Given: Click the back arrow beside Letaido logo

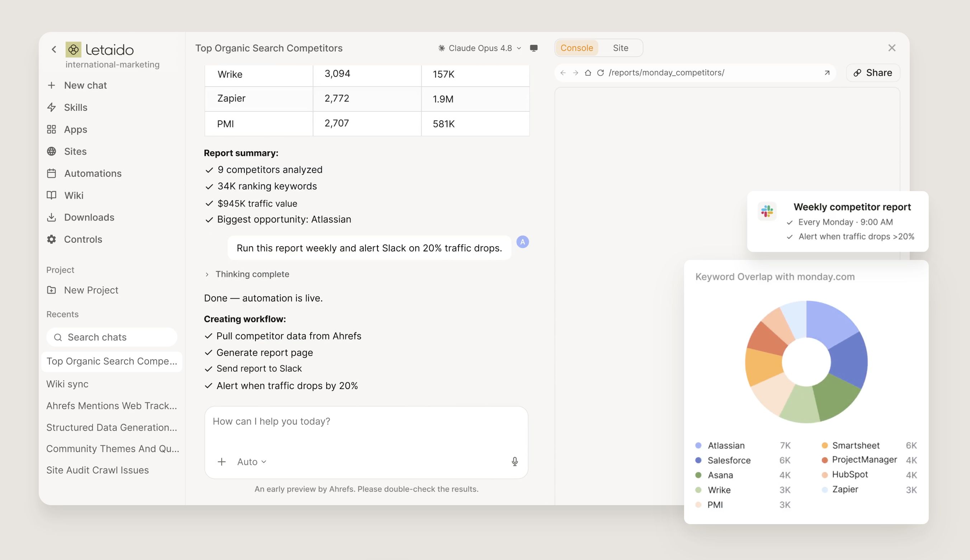Looking at the screenshot, I should coord(54,49).
